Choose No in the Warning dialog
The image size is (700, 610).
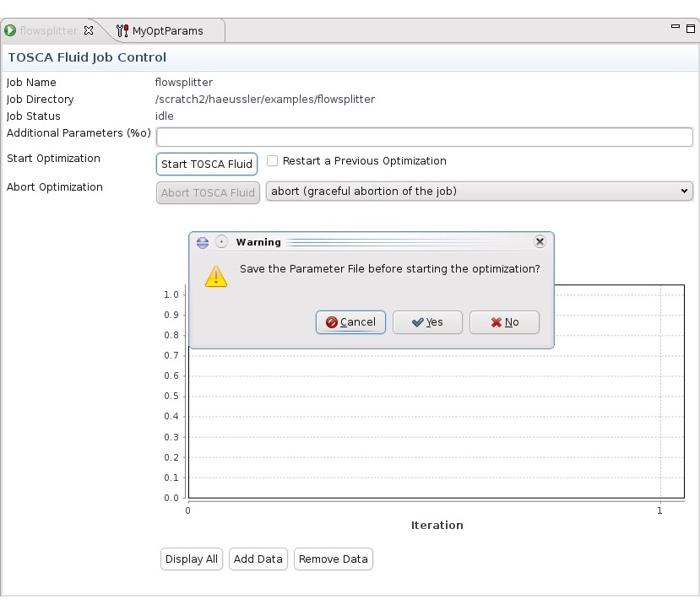coord(504,322)
